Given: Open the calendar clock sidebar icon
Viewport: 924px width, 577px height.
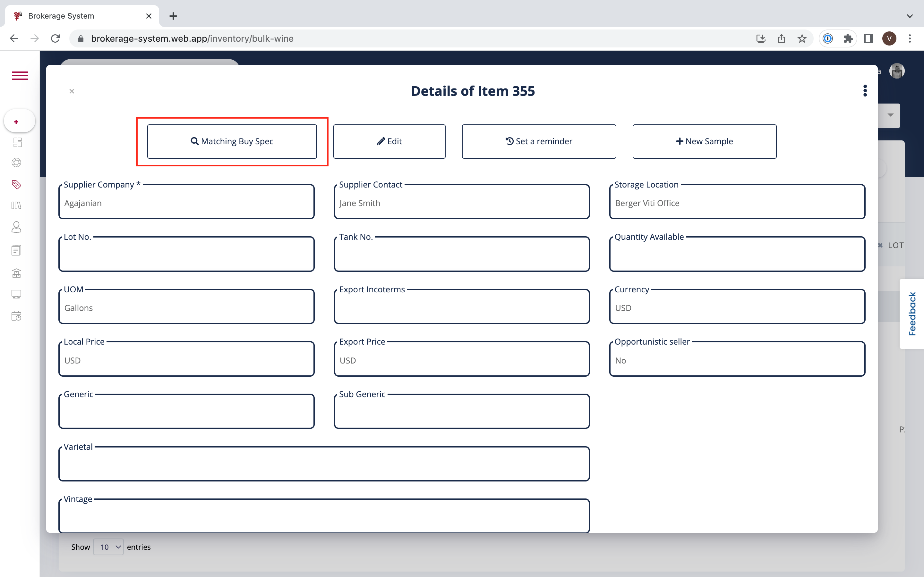Looking at the screenshot, I should [x=16, y=316].
